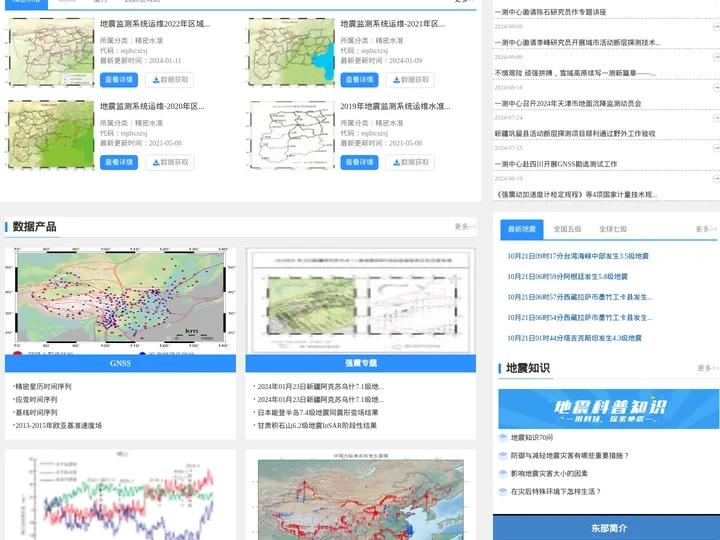Open title 地震监测系统运维-2021年区
Image resolution: width=720 pixels, height=540 pixels.
[x=393, y=23]
